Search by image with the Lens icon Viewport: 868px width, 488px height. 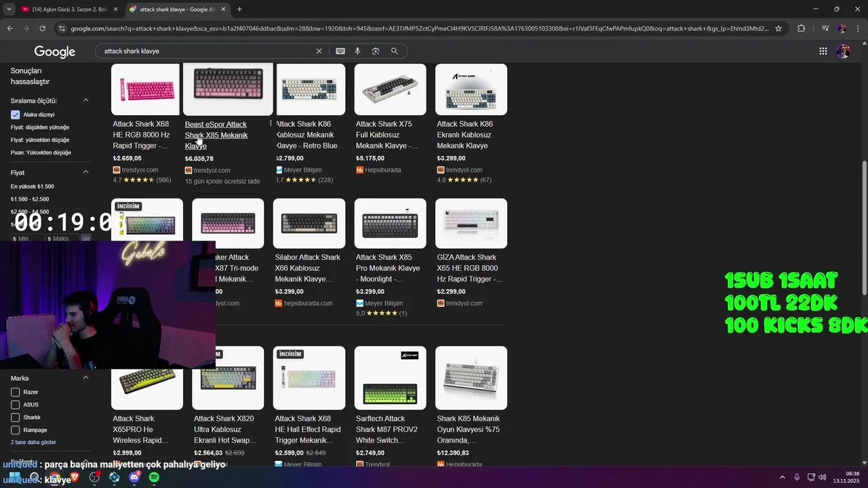coord(376,51)
